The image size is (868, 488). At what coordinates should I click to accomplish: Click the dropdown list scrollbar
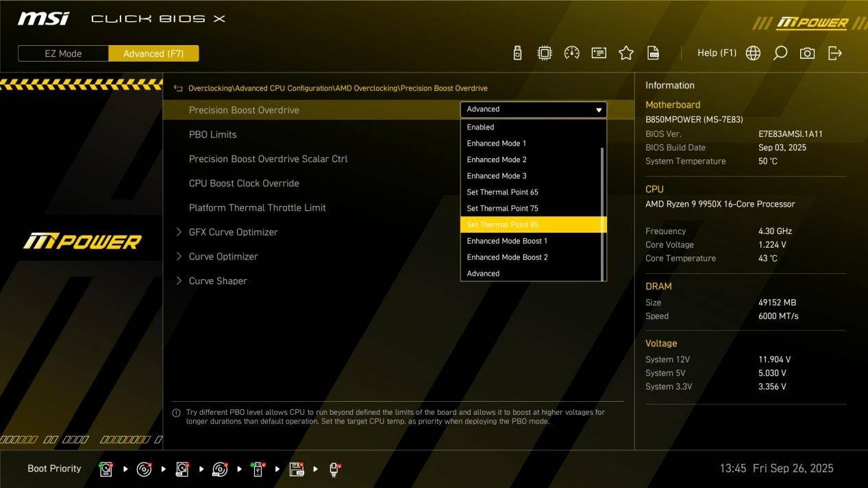point(603,212)
